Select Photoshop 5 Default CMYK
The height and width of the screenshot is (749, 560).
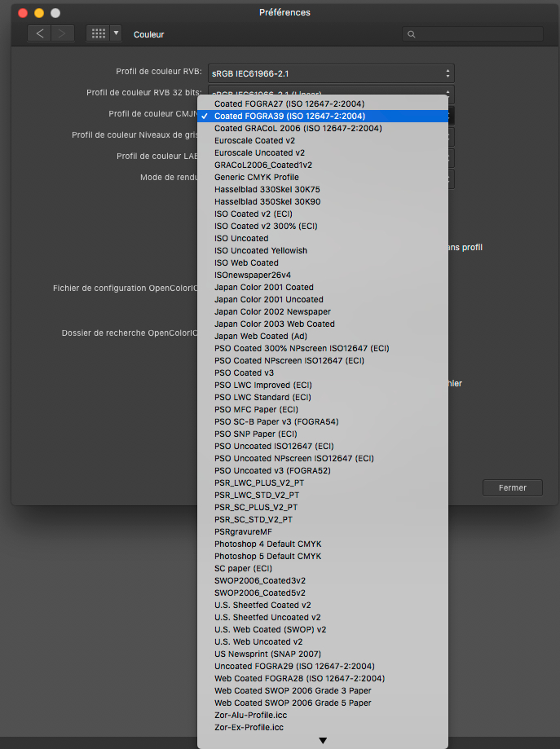point(323,557)
